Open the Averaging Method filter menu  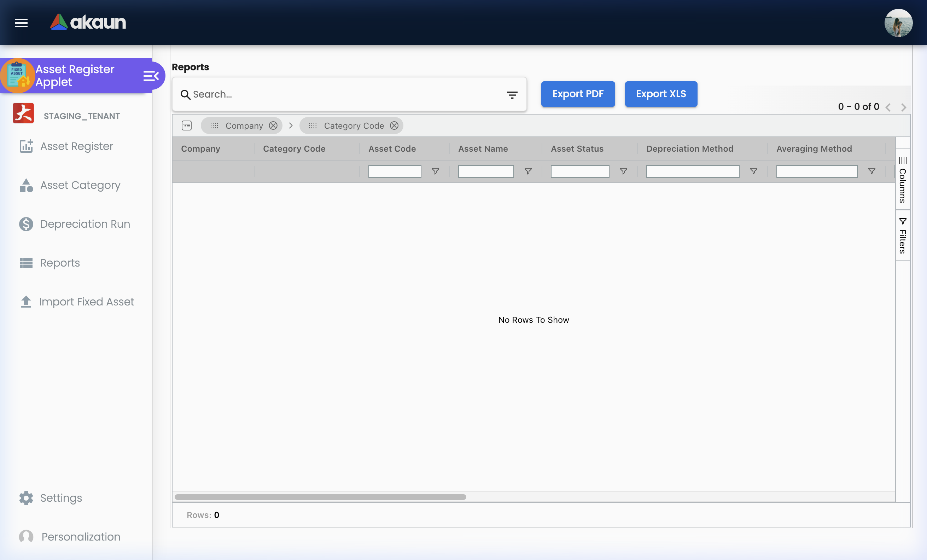coord(872,171)
